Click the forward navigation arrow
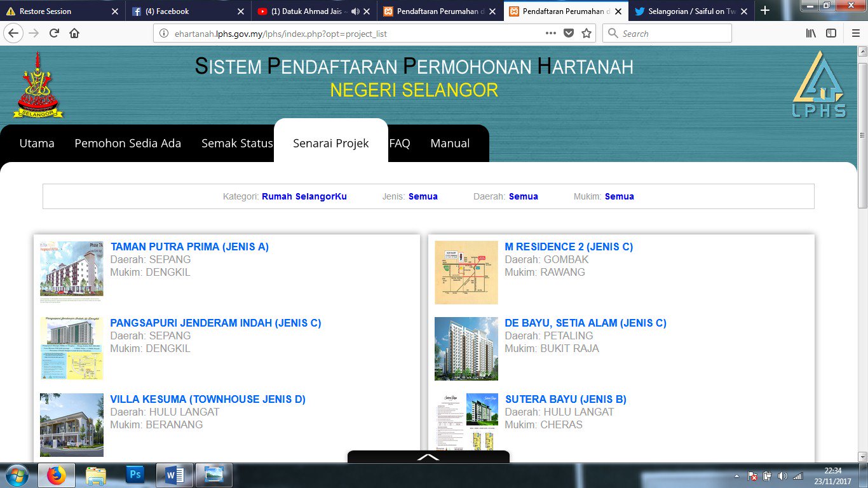Screen dimensions: 868x488 point(34,34)
